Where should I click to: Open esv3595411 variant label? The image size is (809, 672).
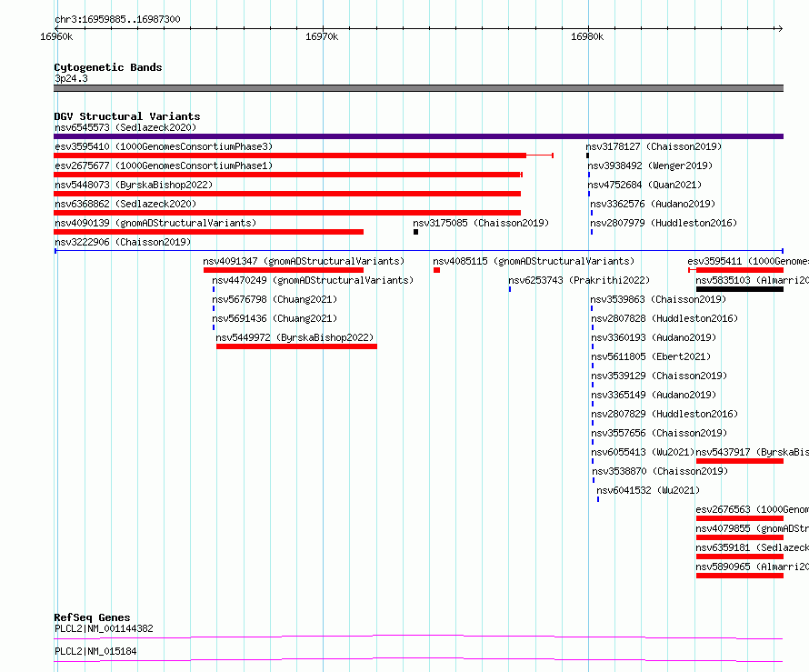click(x=748, y=261)
